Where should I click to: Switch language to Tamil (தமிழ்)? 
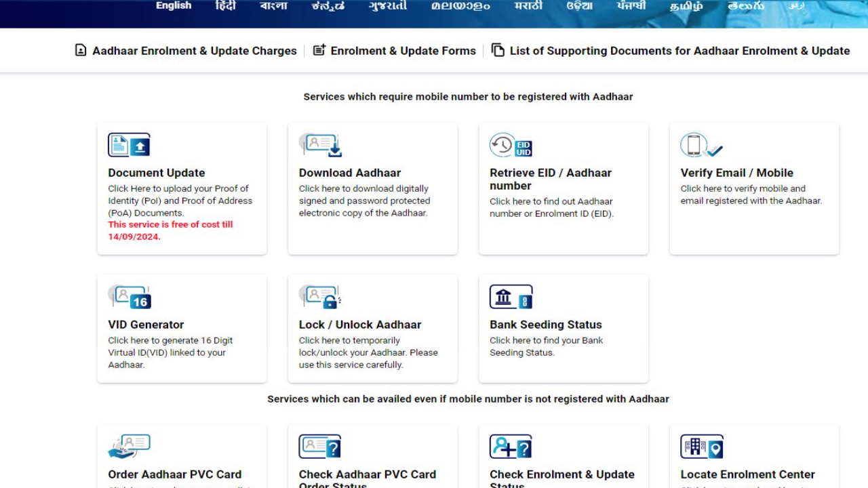click(686, 5)
